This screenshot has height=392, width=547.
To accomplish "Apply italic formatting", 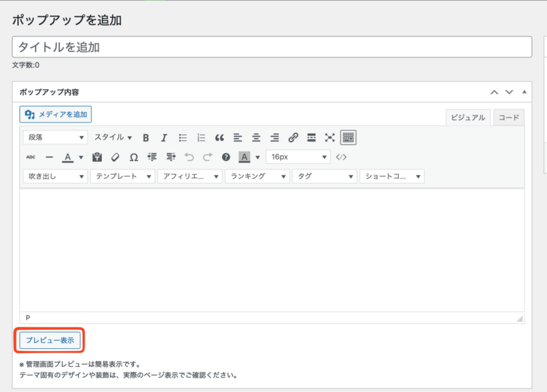I will 164,137.
